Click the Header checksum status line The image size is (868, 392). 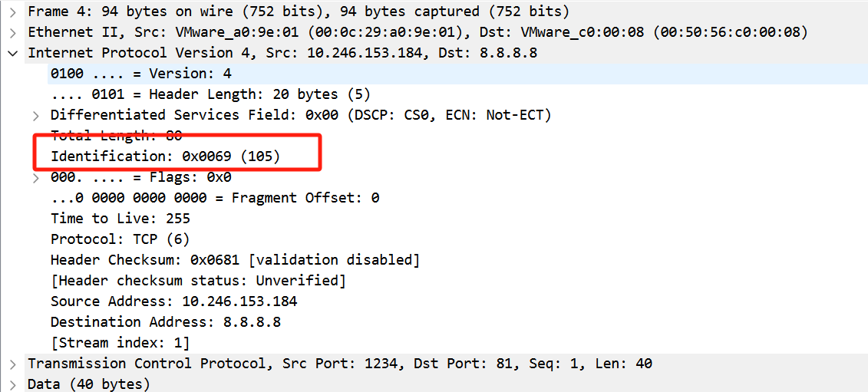tap(198, 281)
